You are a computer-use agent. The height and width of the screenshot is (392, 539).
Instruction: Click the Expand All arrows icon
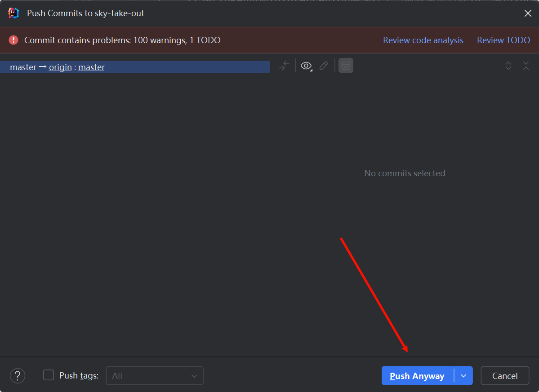[x=508, y=66]
